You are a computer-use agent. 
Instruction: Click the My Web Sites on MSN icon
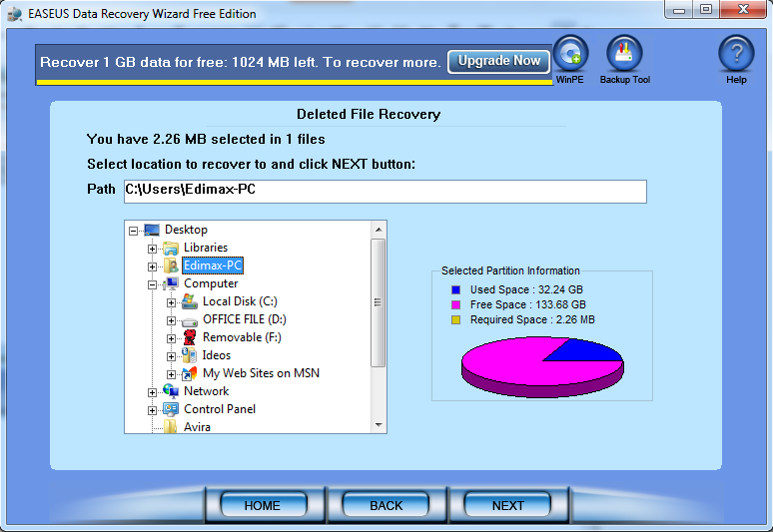[190, 373]
